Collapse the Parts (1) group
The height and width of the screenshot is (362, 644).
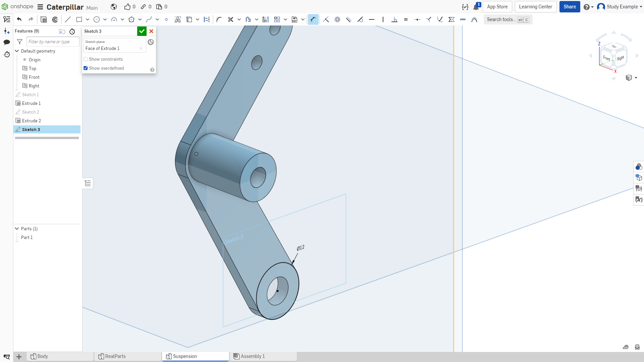click(17, 229)
